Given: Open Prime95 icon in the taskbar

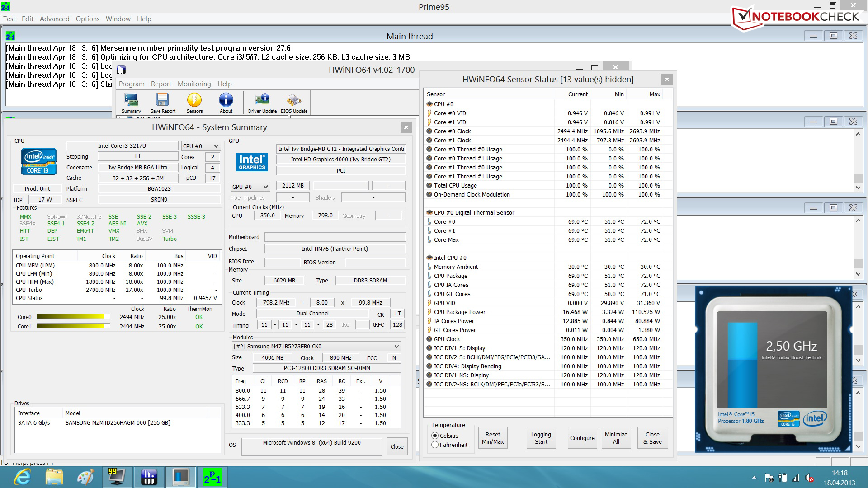Looking at the screenshot, I should pos(212,477).
